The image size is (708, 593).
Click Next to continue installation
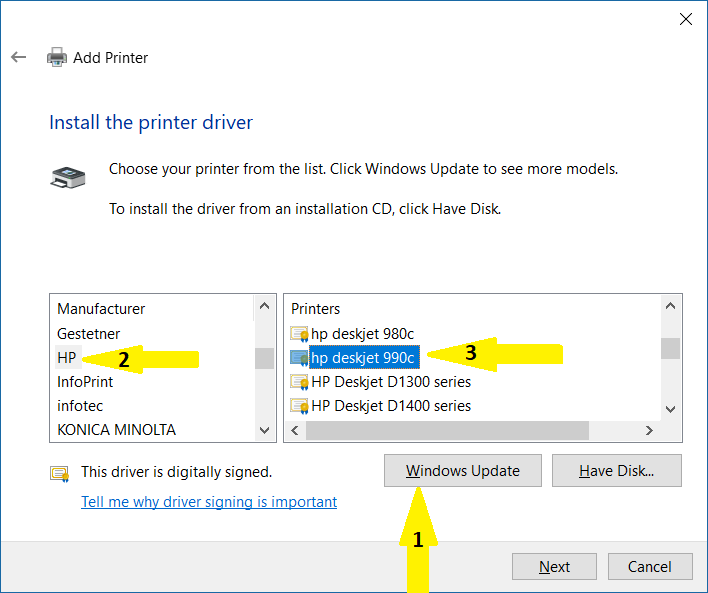(x=554, y=567)
